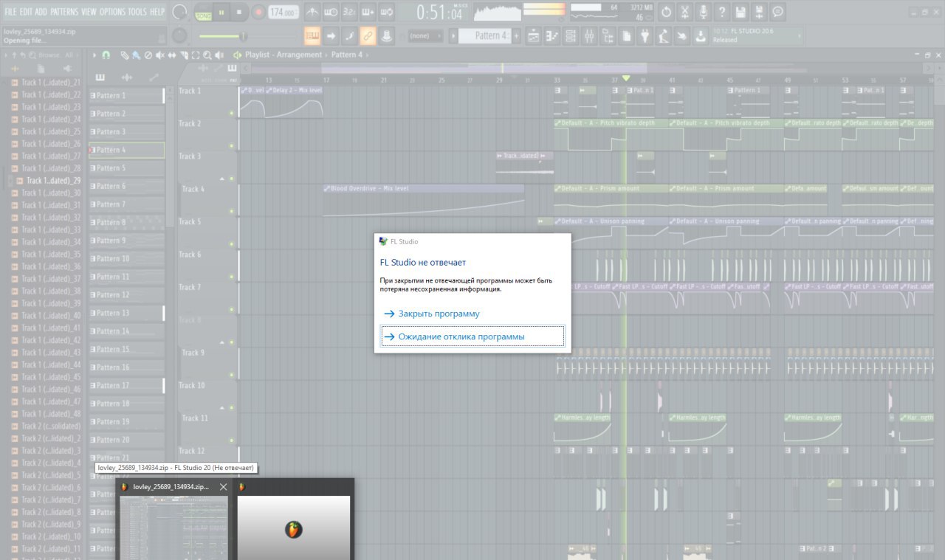Open the Pattern 4 selector dropdown

coord(485,35)
